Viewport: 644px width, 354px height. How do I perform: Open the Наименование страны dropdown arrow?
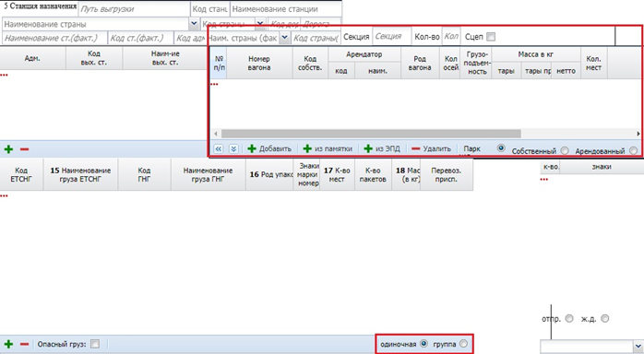tap(194, 24)
